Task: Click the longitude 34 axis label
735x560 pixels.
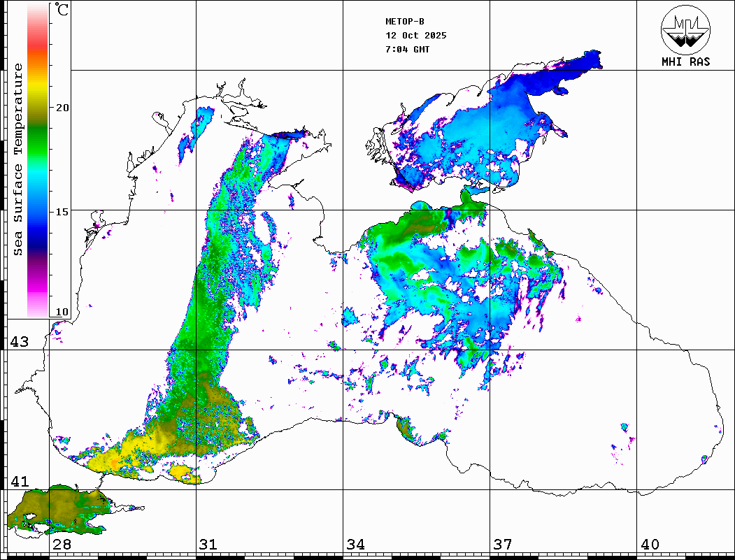Action: coord(355,545)
